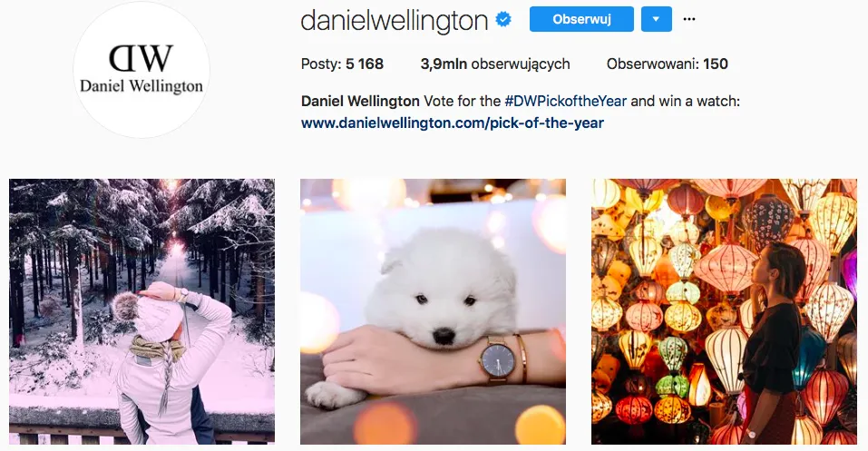Image resolution: width=868 pixels, height=451 pixels.
Task: Click the person in white beanie
Action: (x=167, y=361)
